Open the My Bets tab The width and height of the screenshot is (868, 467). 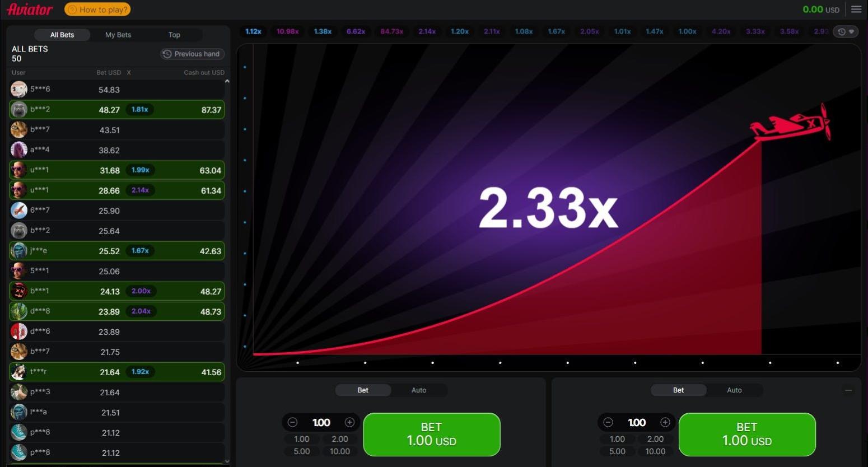[118, 35]
